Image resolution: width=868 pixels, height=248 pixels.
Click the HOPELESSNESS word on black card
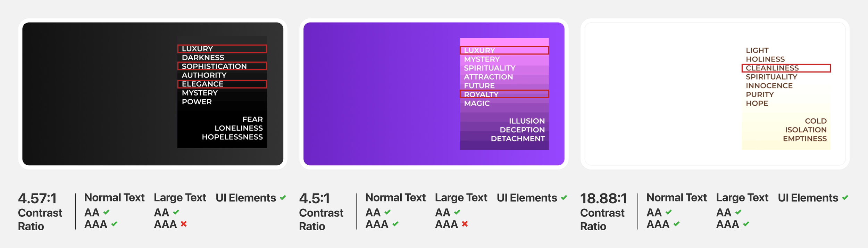232,137
